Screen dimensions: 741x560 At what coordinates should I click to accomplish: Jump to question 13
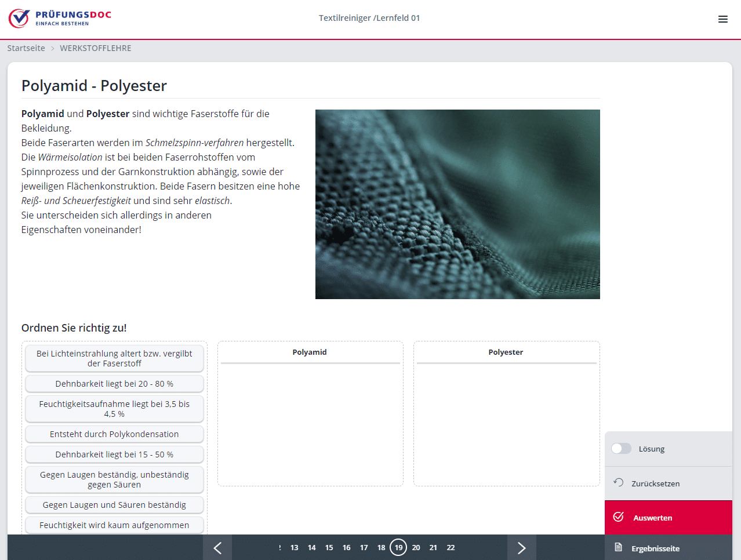[x=295, y=548]
